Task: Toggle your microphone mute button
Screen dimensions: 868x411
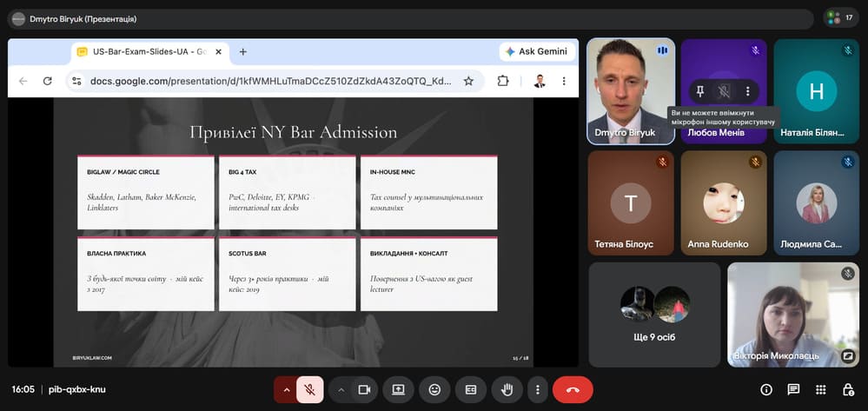Action: (x=310, y=390)
